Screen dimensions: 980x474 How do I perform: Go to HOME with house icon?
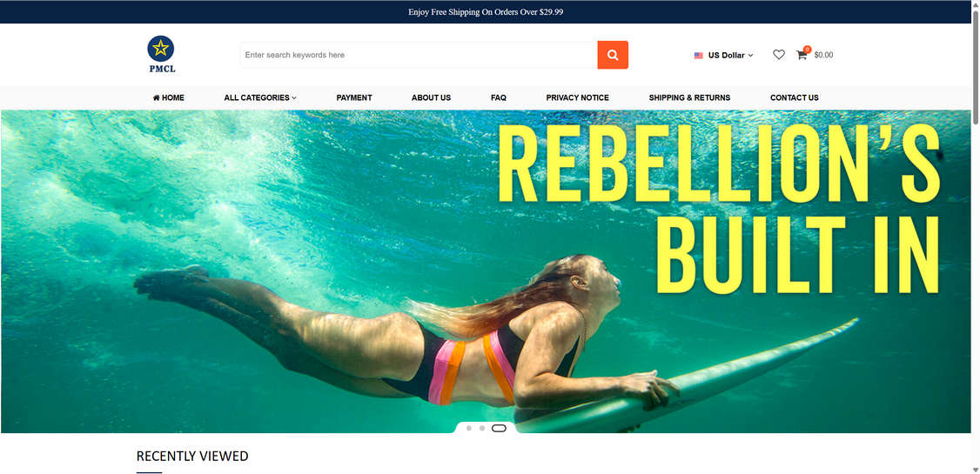click(168, 98)
